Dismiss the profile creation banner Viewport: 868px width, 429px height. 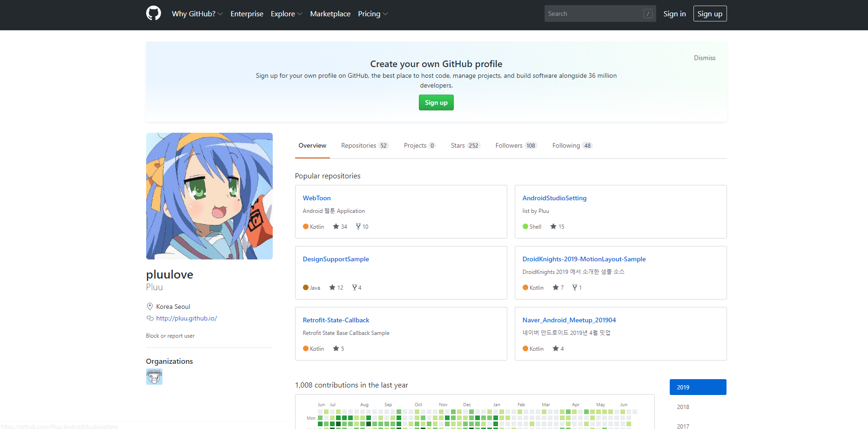tap(705, 58)
